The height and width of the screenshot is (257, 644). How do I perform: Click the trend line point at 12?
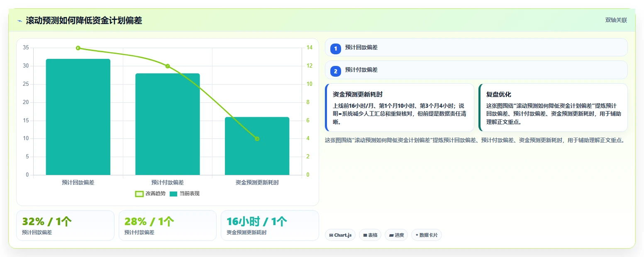pos(168,66)
